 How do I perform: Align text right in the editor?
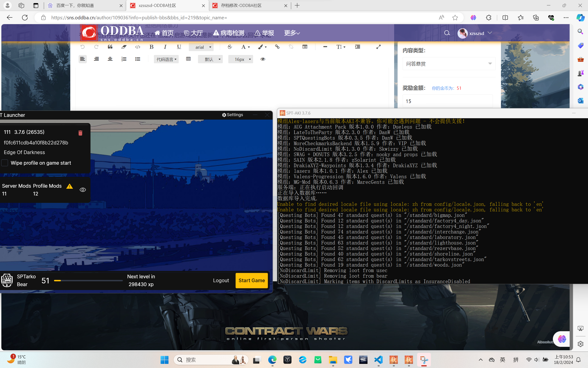96,59
